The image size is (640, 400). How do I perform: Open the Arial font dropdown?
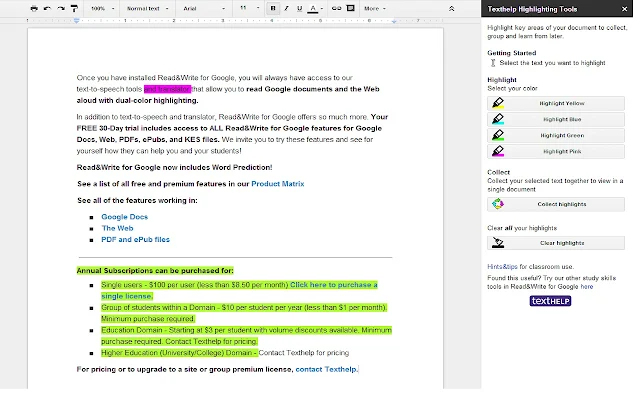[x=204, y=9]
